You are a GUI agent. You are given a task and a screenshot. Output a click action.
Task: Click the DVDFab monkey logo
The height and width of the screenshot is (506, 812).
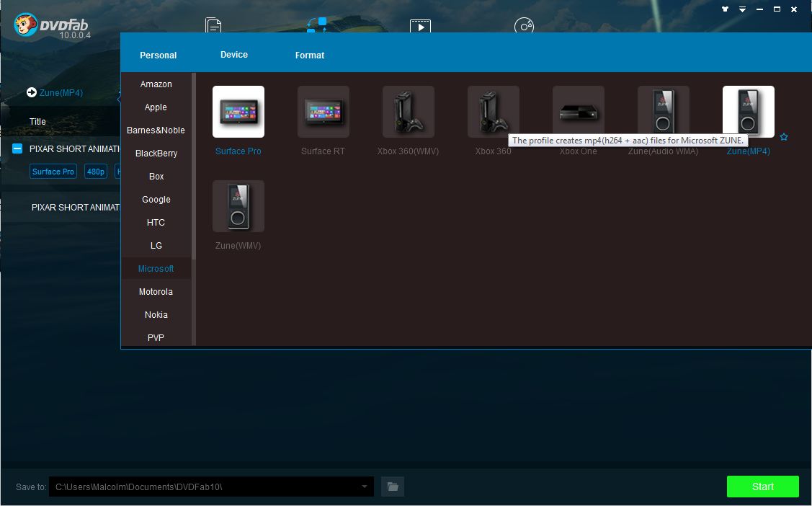pyautogui.click(x=25, y=25)
